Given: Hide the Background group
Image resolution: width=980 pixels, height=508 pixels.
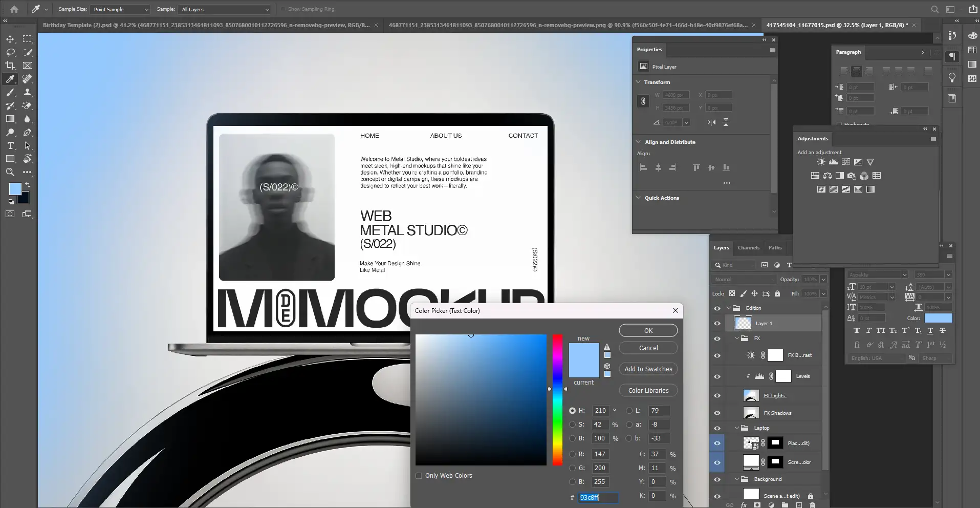Looking at the screenshot, I should 717,479.
